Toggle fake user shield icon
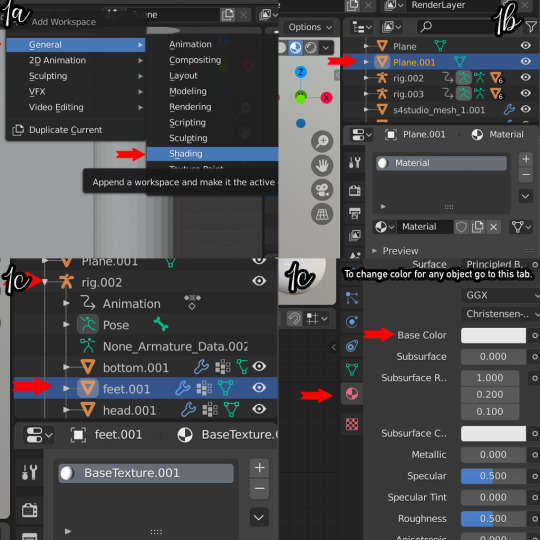Viewport: 540px width, 540px height. click(461, 227)
